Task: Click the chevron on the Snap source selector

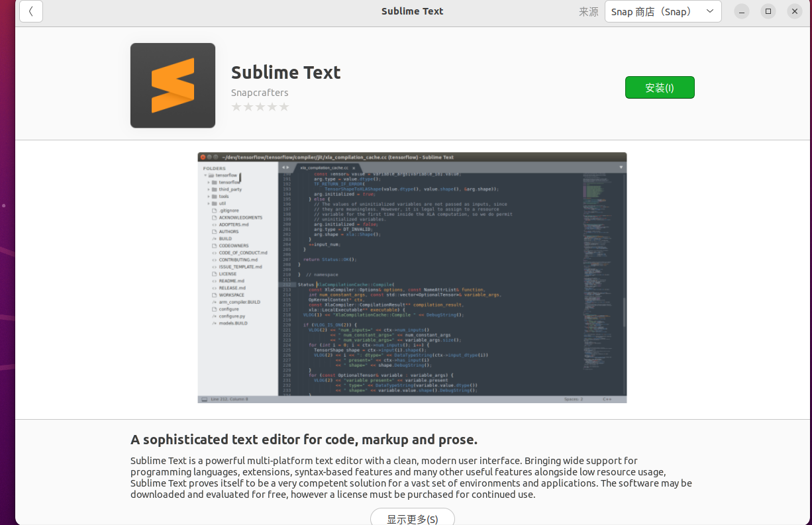Action: click(710, 11)
